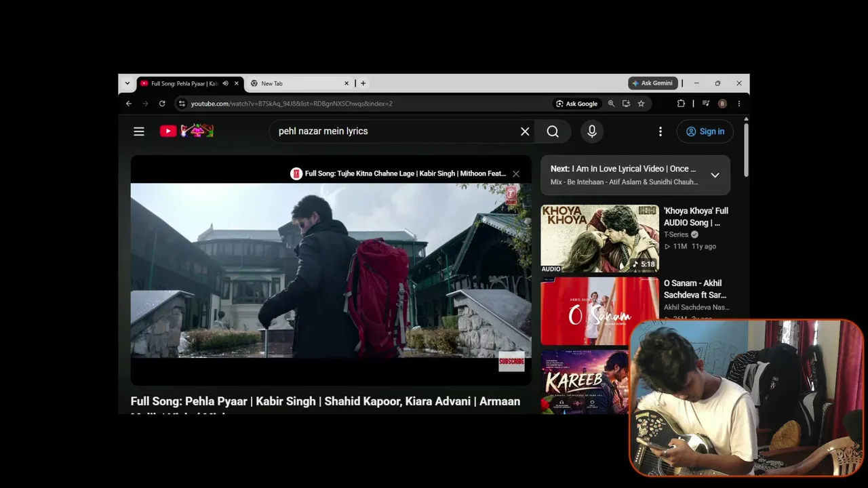
Task: Reload the YouTube page
Action: pyautogui.click(x=162, y=104)
